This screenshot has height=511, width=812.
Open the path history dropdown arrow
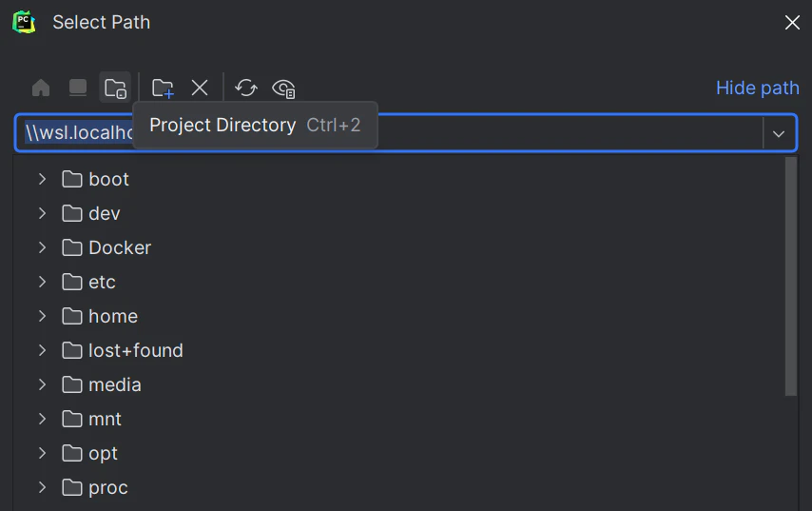779,134
